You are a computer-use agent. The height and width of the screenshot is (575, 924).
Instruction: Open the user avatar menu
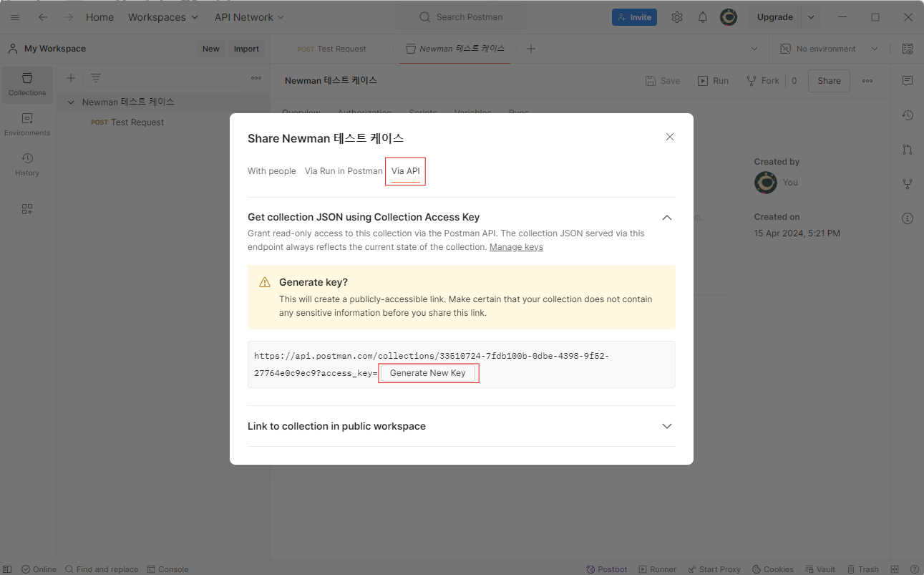(729, 17)
